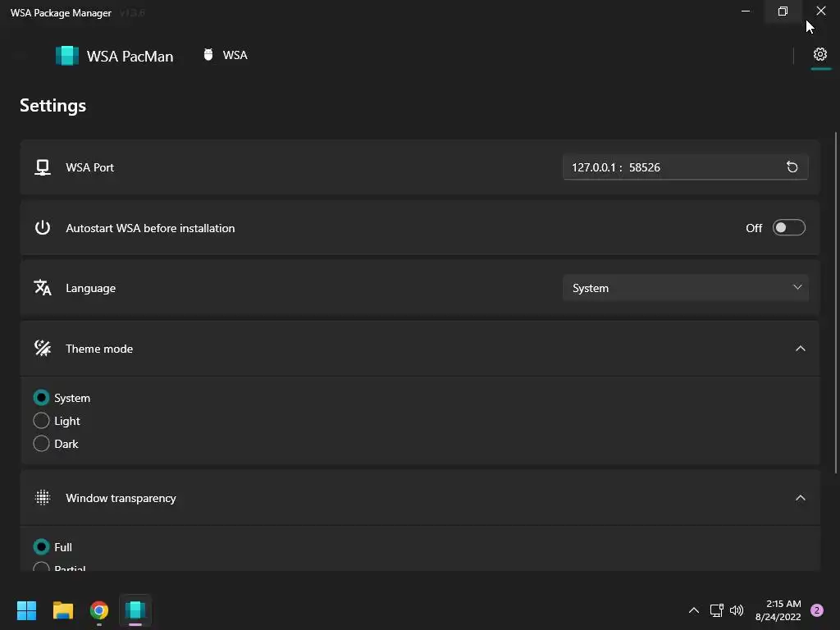This screenshot has height=630, width=840.
Task: Open the clock showing 2:15 AM
Action: [x=778, y=610]
